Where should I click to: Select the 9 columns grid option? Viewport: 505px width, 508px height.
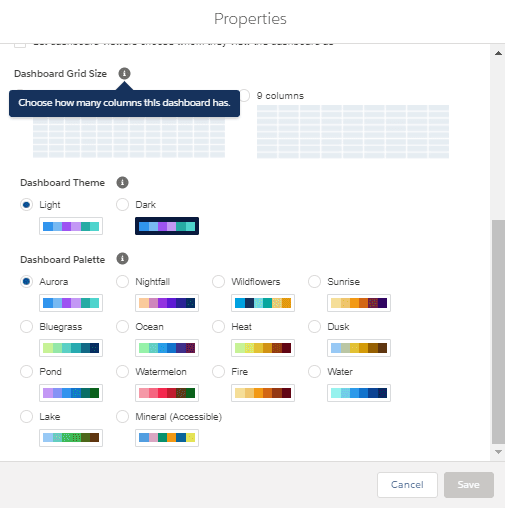click(x=245, y=96)
